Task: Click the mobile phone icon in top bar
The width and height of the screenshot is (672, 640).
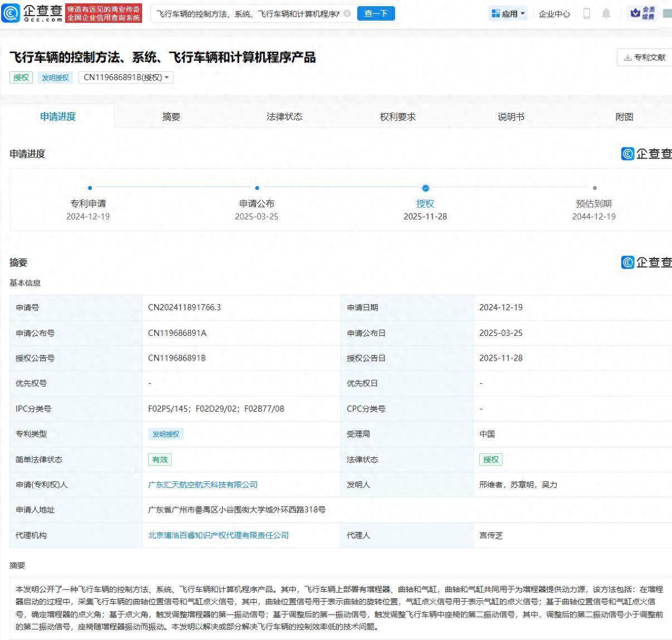Action: [586, 13]
